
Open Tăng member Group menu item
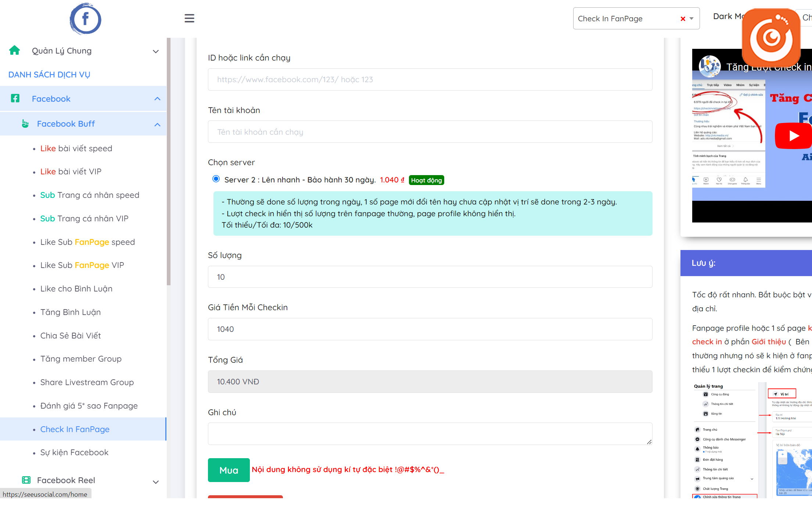[81, 359]
